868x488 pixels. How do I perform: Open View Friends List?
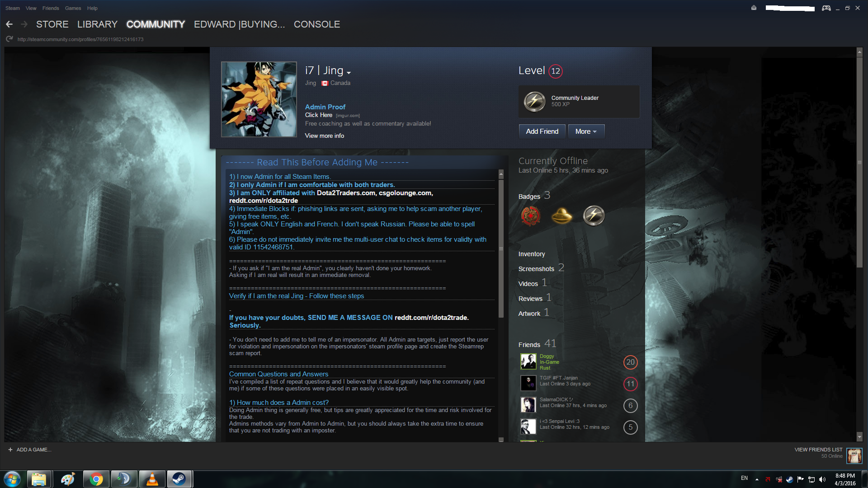pyautogui.click(x=818, y=450)
